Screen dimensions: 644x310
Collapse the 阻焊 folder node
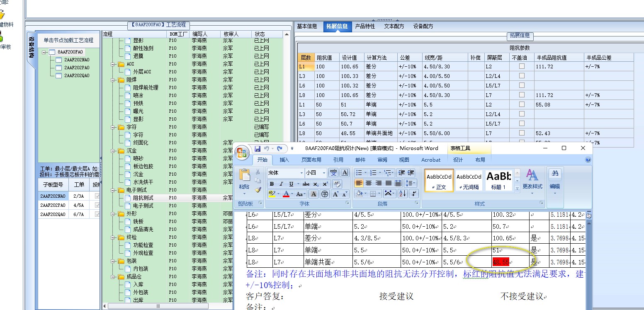[x=113, y=80]
